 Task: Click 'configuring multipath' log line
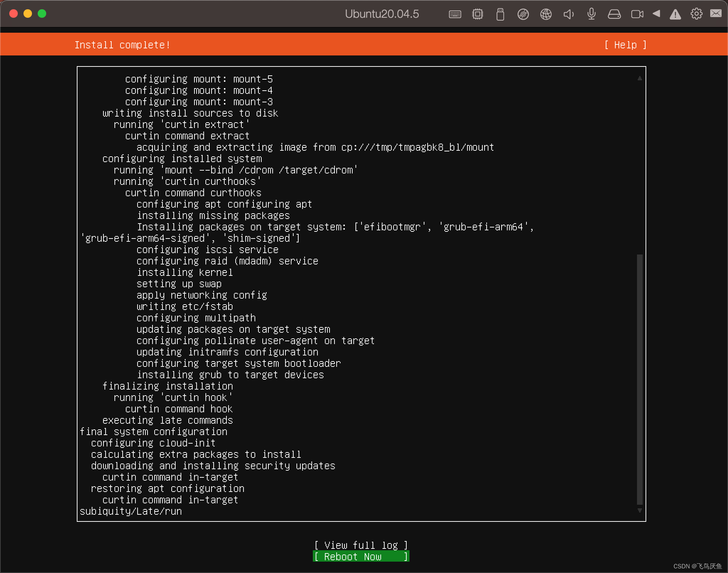196,318
